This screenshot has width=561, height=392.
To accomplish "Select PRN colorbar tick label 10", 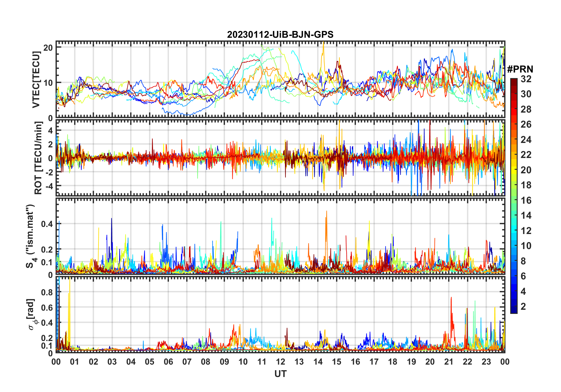I will pyautogui.click(x=526, y=246).
